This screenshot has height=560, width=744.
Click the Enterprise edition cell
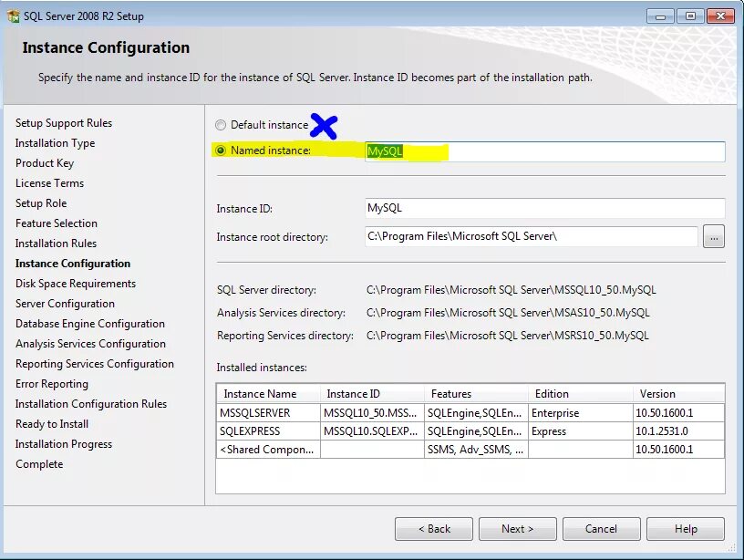point(581,413)
